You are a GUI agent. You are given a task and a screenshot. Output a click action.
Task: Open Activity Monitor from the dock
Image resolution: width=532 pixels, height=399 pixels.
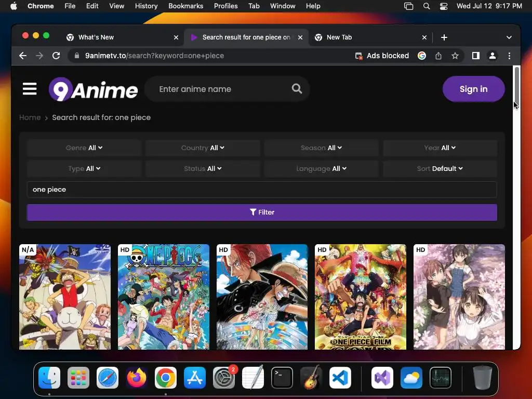pyautogui.click(x=441, y=378)
